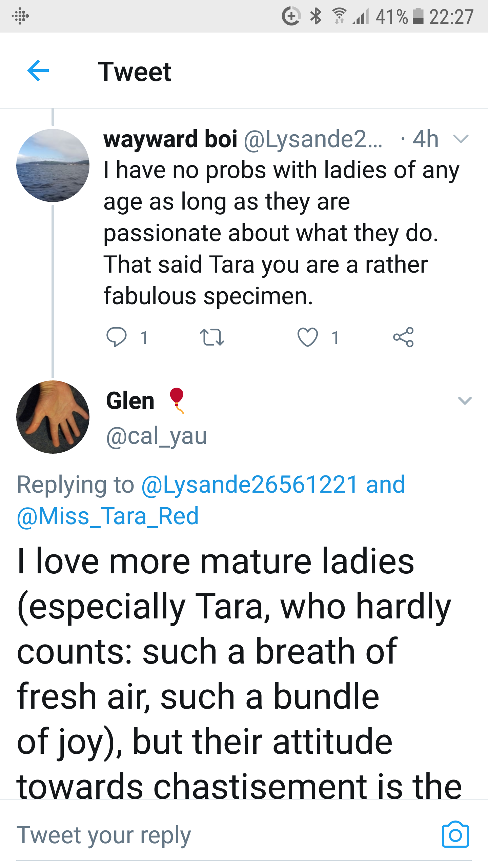Tap the battery icon in status bar
The image size is (488, 868).
click(x=418, y=16)
